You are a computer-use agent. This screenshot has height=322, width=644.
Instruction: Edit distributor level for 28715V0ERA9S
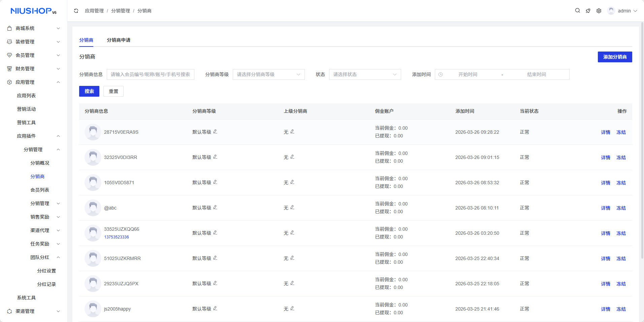coord(215,132)
